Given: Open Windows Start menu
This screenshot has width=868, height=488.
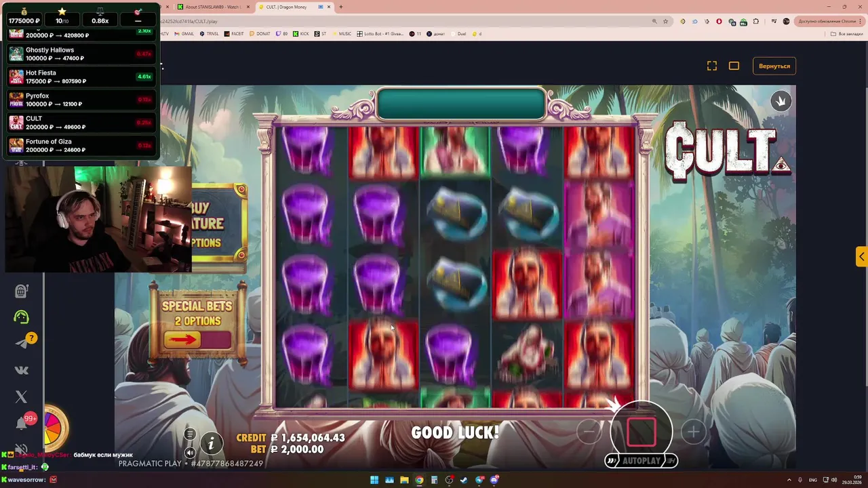Looking at the screenshot, I should coord(374,480).
